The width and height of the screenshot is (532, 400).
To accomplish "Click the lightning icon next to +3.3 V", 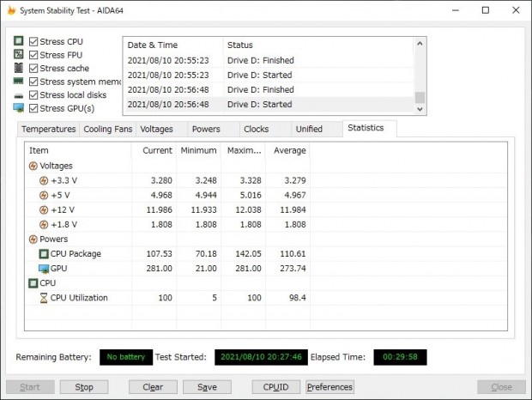I will click(x=44, y=180).
